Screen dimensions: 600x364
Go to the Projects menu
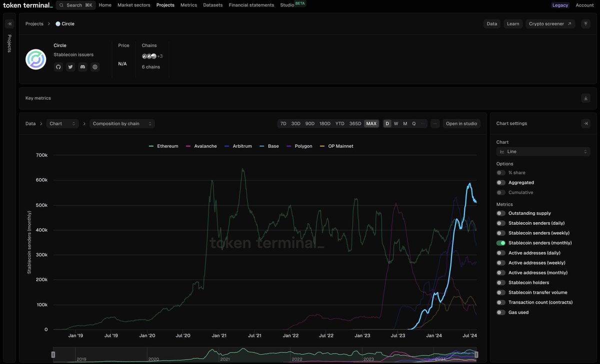coord(165,5)
